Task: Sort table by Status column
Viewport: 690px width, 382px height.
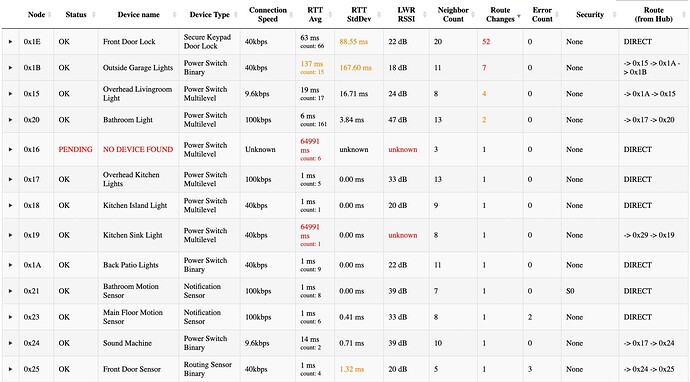Action: pos(76,15)
